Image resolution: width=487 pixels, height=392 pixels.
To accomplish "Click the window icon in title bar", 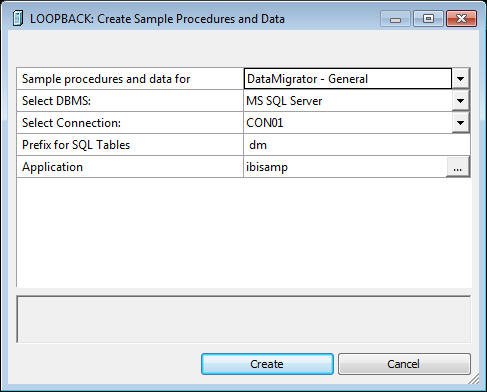I will 18,18.
